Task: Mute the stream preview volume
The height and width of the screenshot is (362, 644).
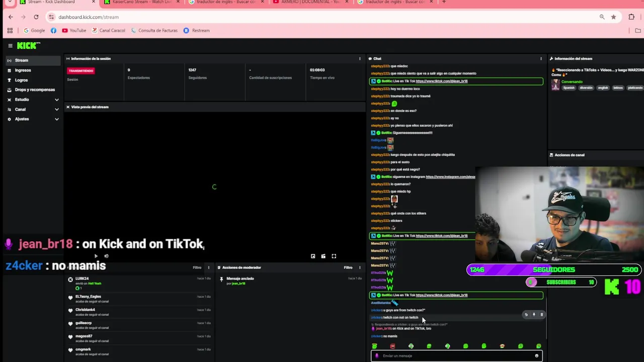Action: (x=106, y=256)
